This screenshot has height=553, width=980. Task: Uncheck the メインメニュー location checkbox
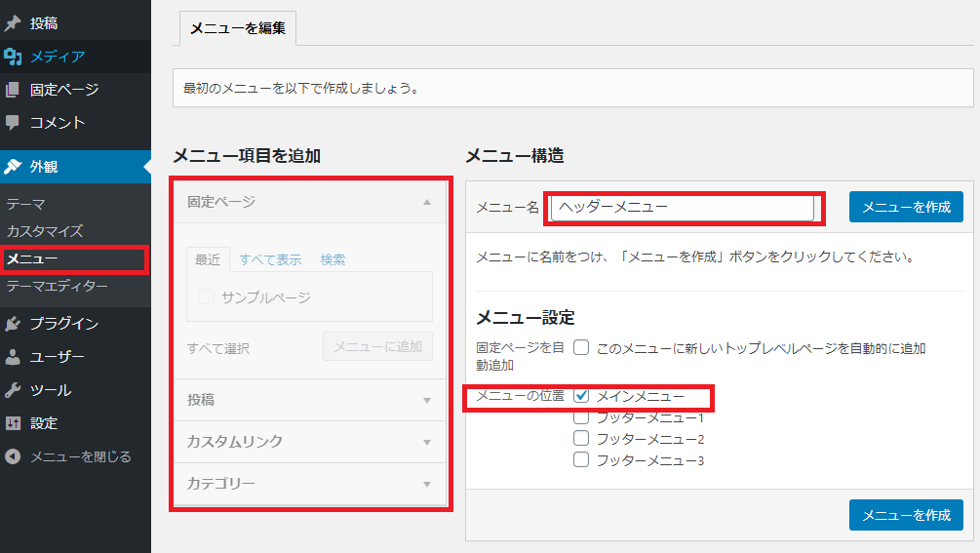pyautogui.click(x=581, y=396)
